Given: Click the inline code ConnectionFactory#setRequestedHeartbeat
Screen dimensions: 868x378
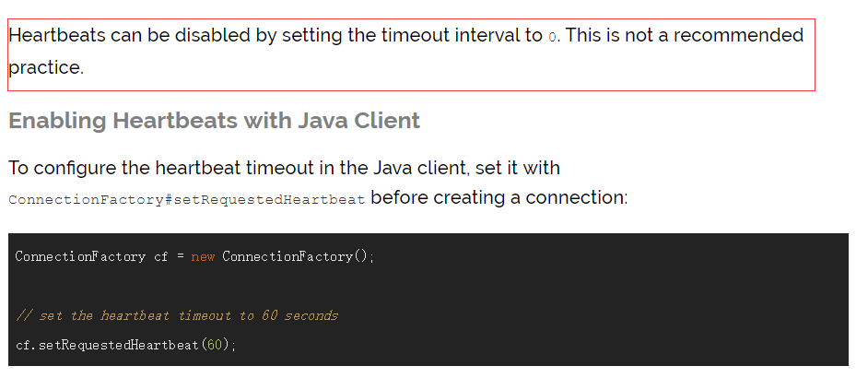Looking at the screenshot, I should click(187, 200).
